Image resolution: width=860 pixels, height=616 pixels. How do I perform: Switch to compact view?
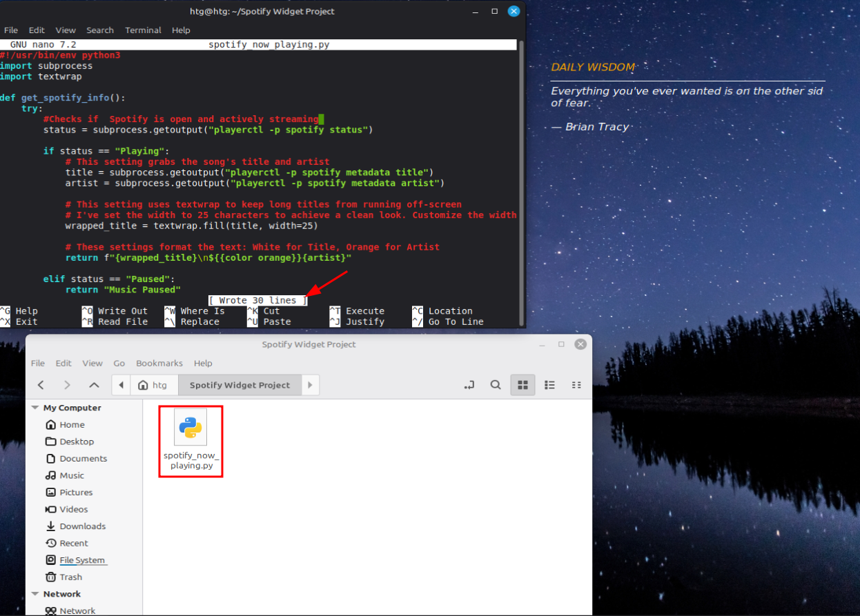pos(576,385)
